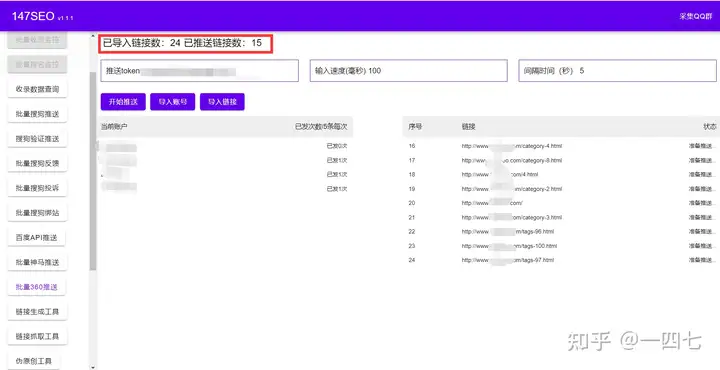The height and width of the screenshot is (370, 720).
Task: Open 批量搜狗推送 in the sidebar
Action: pyautogui.click(x=37, y=114)
